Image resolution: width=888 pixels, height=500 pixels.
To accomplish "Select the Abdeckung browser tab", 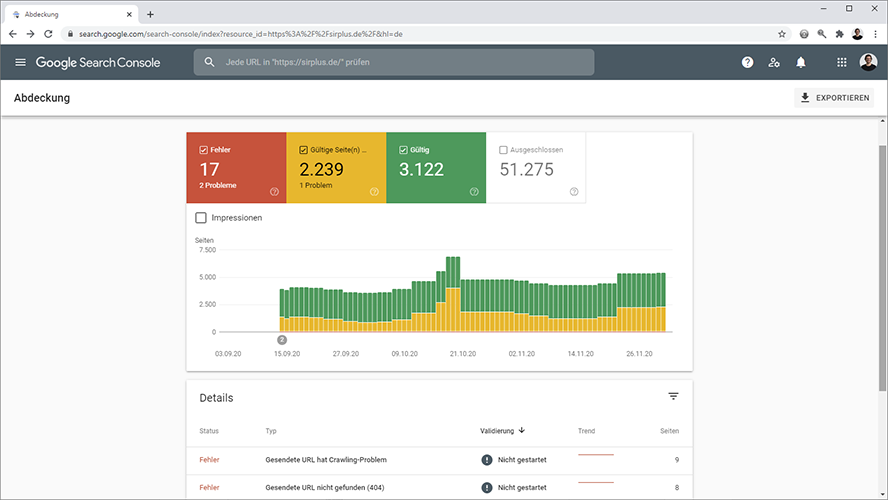I will click(71, 14).
